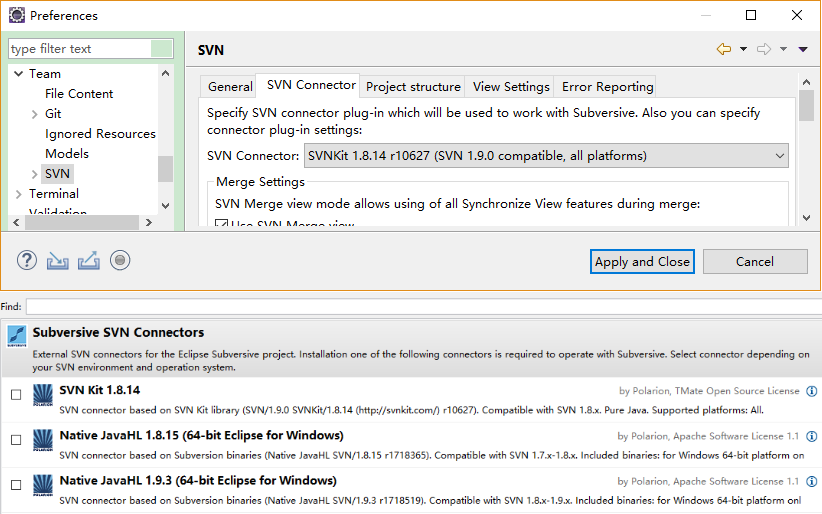
Task: Click the SVN page vertical scrollbar thumb
Action: [x=806, y=105]
